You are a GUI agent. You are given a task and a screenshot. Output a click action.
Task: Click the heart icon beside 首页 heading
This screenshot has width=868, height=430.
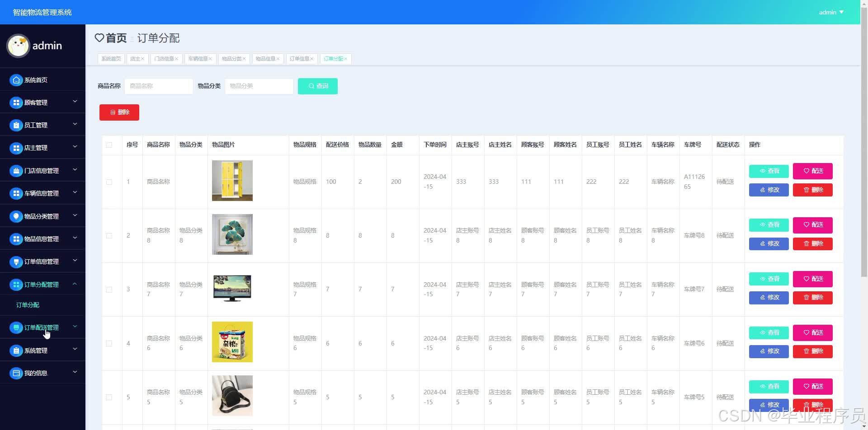tap(99, 38)
